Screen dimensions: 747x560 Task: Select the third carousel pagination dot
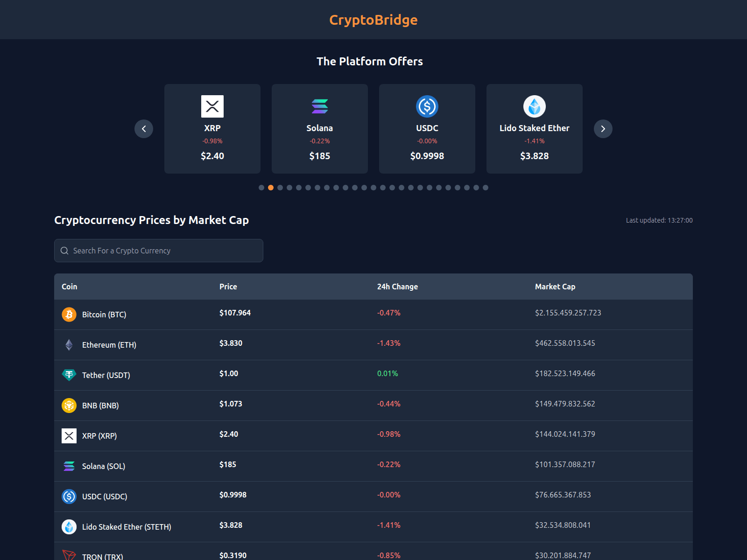(x=280, y=188)
